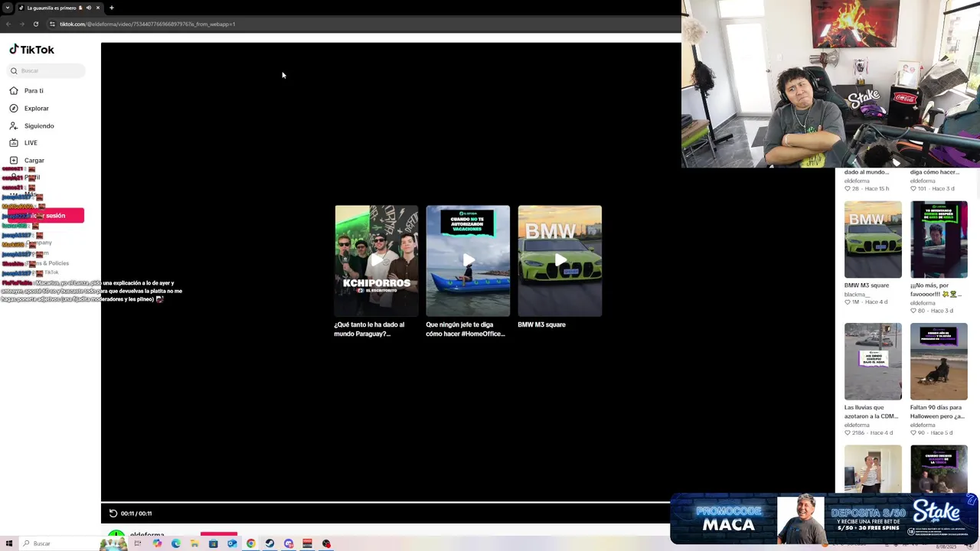The height and width of the screenshot is (551, 980).
Task: Click the BMW M3 square caption below video
Action: pyautogui.click(x=541, y=324)
